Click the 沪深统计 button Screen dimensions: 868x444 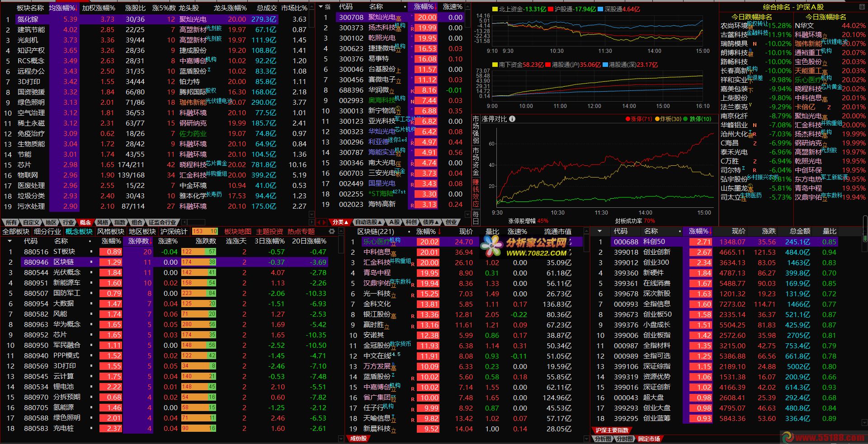(x=174, y=231)
